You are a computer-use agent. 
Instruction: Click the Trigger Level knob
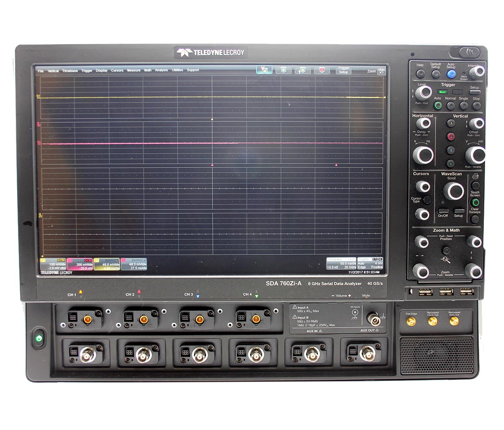(424, 93)
